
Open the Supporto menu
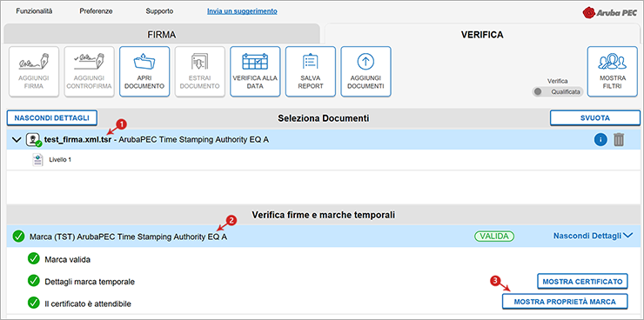(159, 11)
